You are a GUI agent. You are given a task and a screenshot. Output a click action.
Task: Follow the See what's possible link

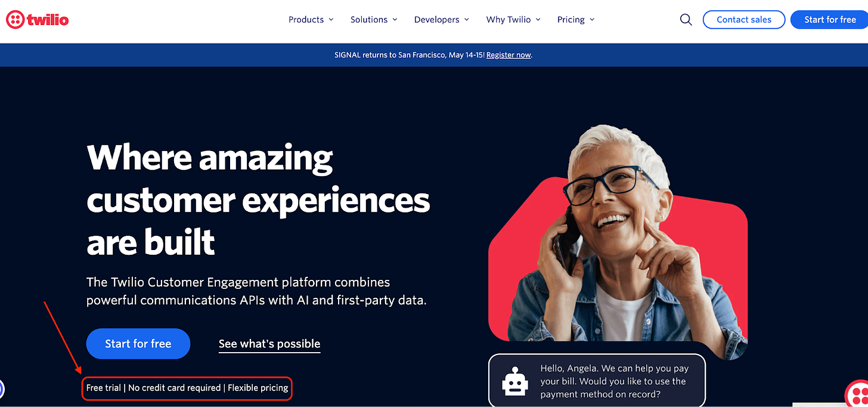(269, 344)
